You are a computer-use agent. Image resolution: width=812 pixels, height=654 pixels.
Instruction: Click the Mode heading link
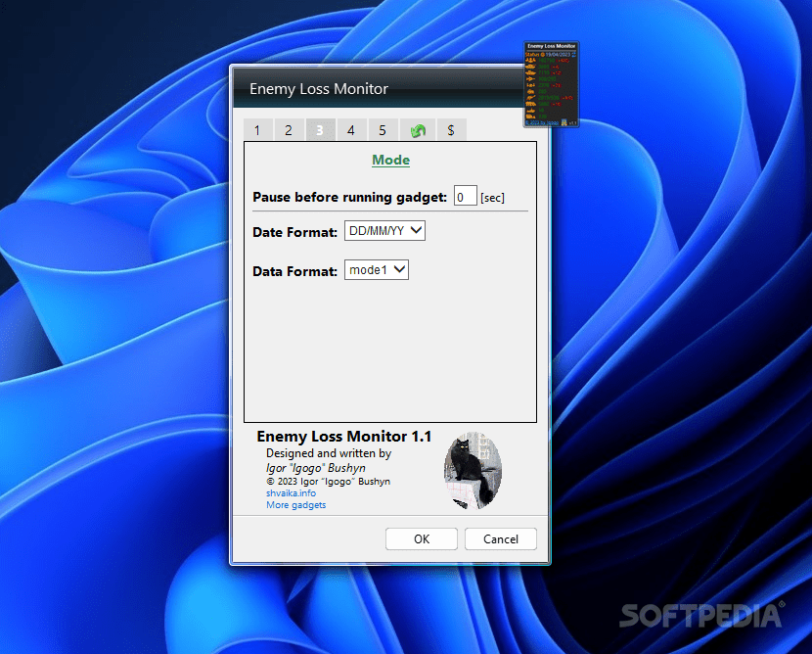(x=391, y=160)
